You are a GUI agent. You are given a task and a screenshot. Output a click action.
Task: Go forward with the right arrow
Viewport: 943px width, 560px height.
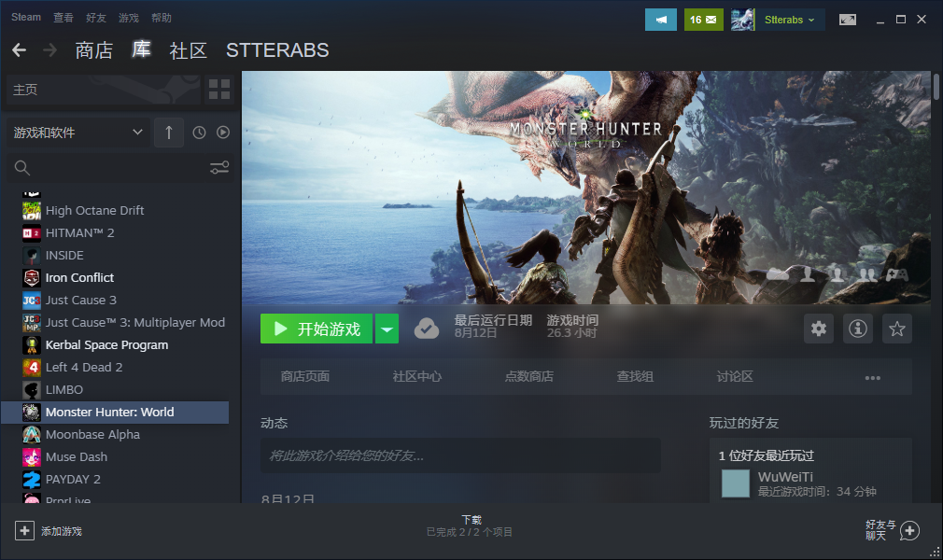(49, 49)
